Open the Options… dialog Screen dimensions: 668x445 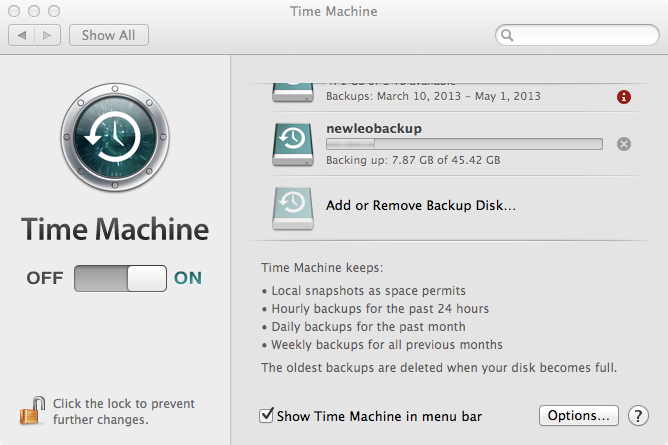(579, 416)
